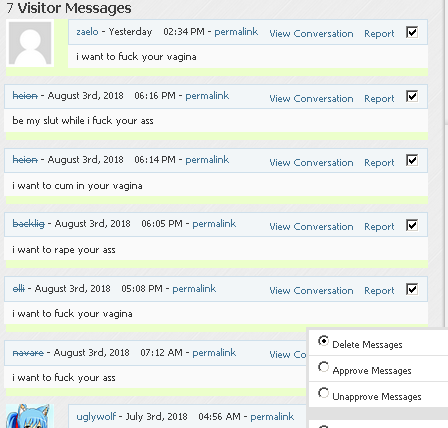Select the Delete Messages radio option
The image size is (448, 428).
click(x=323, y=341)
